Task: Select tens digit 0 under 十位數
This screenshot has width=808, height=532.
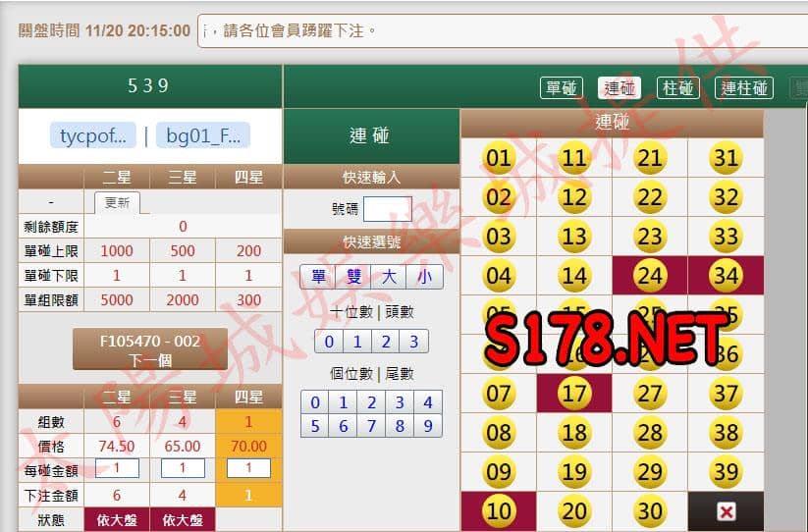Action: pos(329,342)
